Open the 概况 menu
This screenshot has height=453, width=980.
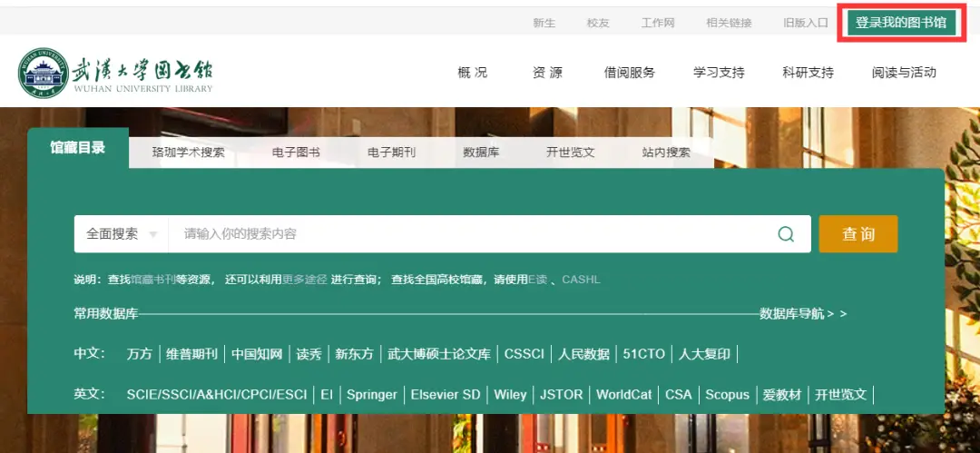click(473, 73)
